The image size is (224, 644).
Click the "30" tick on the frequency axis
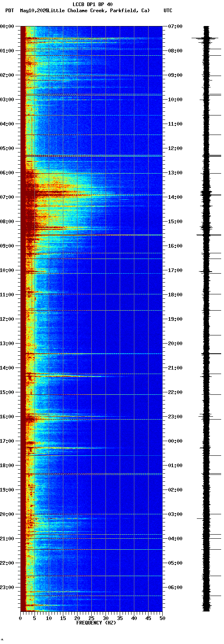[x=106, y=618]
